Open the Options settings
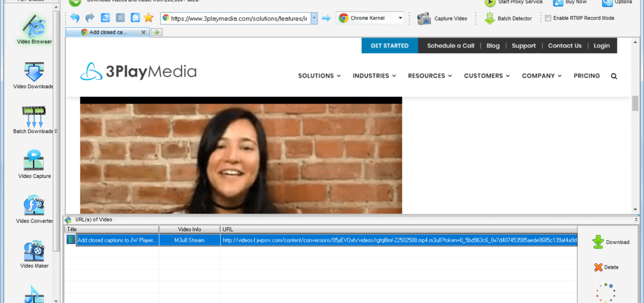Viewport: 644px width, 303px height. tap(617, 2)
